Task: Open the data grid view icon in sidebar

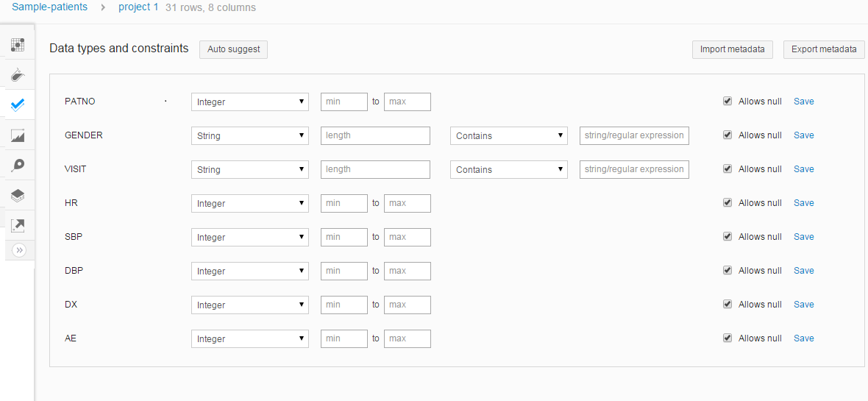Action: click(x=18, y=45)
